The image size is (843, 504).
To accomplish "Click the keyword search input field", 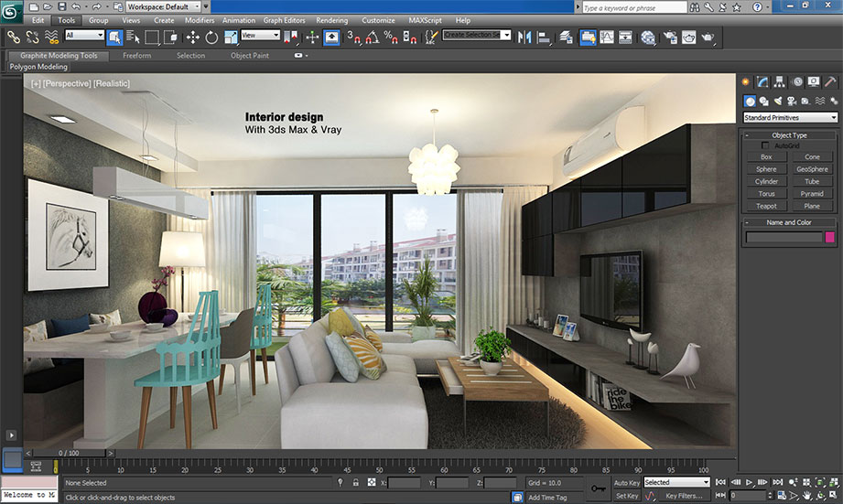I will coord(632,7).
